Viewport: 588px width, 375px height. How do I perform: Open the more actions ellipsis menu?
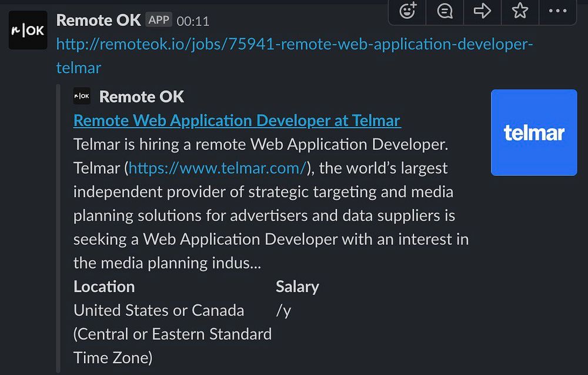[x=557, y=11]
